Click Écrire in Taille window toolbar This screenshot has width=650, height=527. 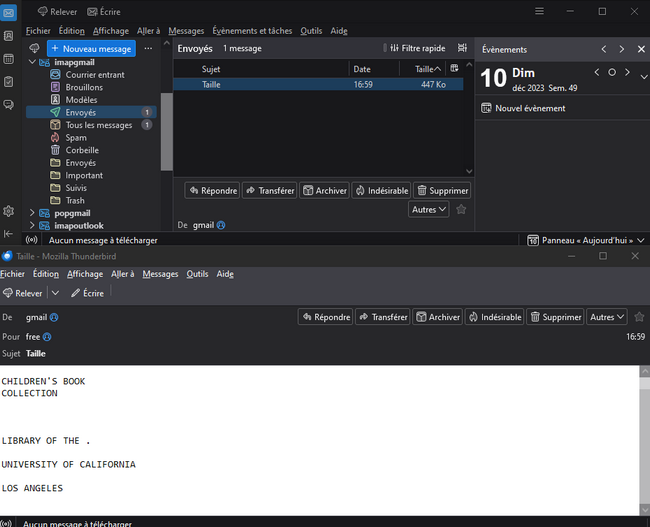87,293
